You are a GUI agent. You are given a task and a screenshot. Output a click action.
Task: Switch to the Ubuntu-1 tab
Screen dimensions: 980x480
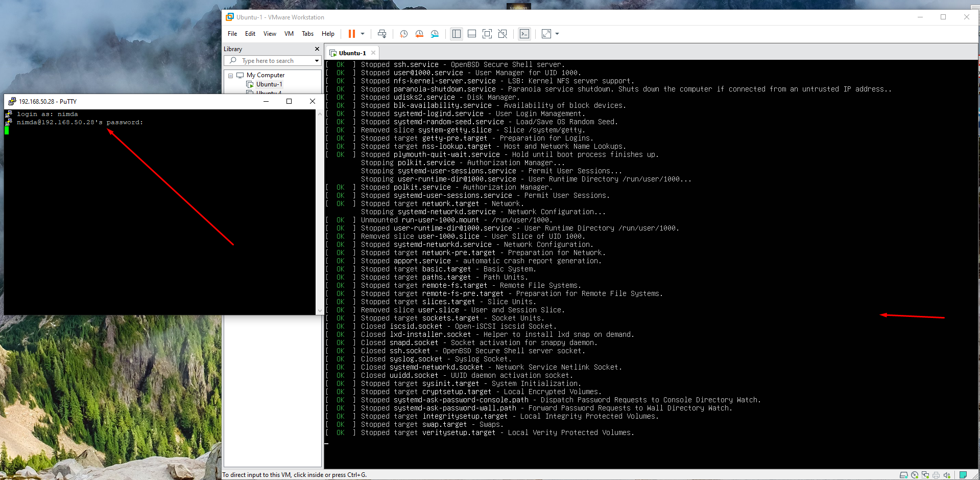pos(352,53)
